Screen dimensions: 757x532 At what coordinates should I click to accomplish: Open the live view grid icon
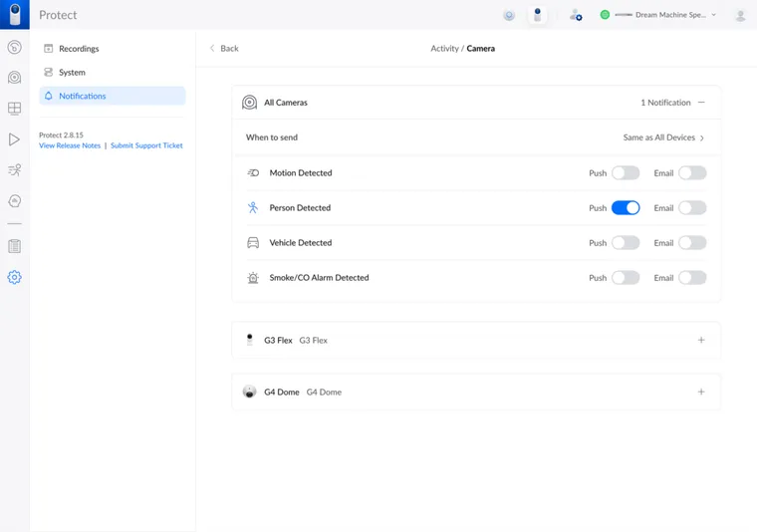[15, 109]
